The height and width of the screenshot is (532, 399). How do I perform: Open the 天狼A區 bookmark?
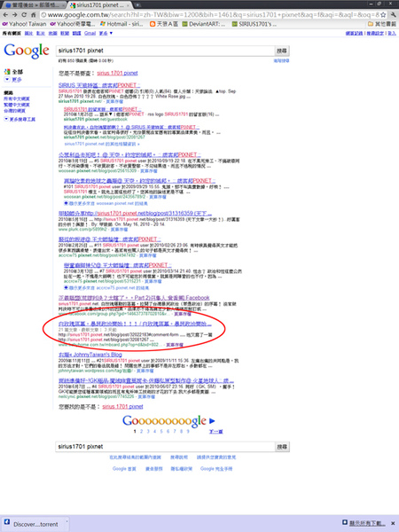coord(164,24)
